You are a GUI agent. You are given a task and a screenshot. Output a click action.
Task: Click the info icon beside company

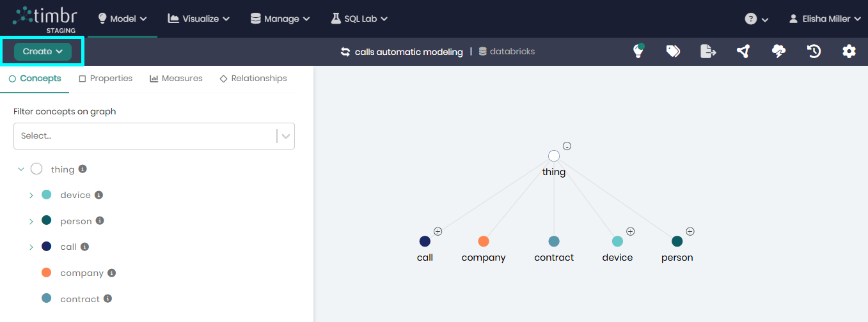tap(112, 273)
